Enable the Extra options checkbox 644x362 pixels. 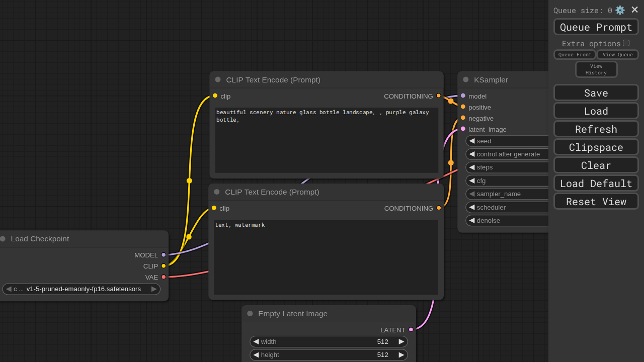[626, 43]
